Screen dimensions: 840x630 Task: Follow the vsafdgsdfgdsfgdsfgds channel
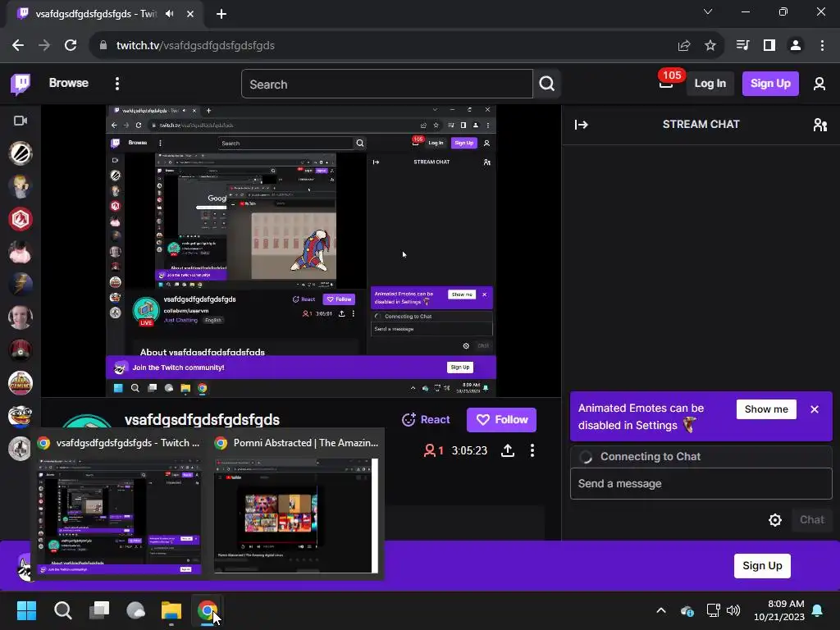point(501,420)
